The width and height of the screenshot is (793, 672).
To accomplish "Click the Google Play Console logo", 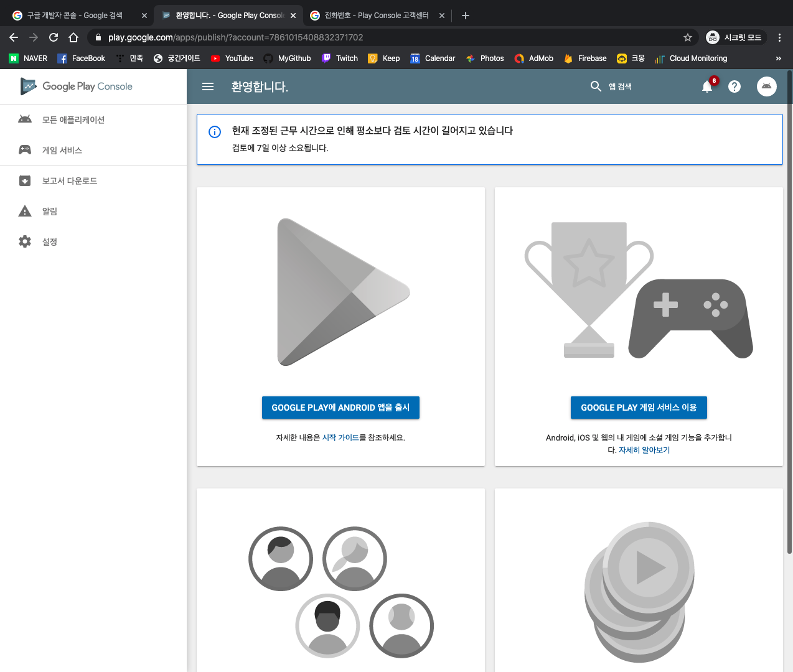I will (x=76, y=86).
